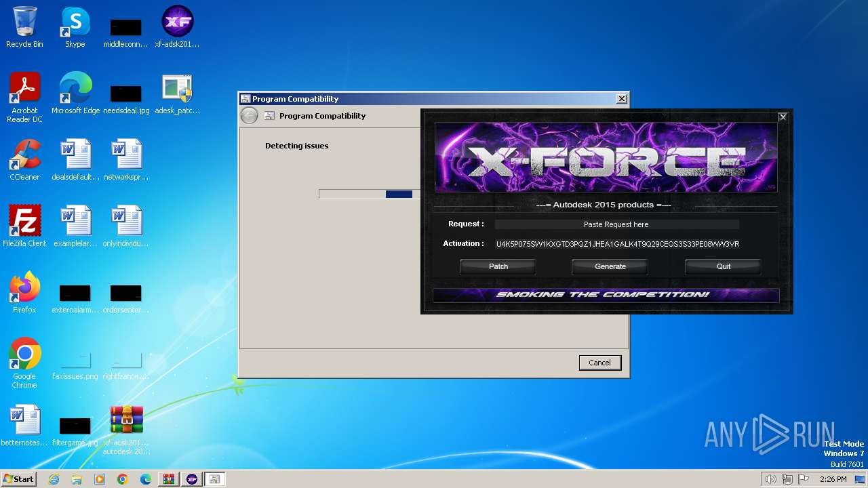Switch to WinRAR taskbar window

point(169,479)
